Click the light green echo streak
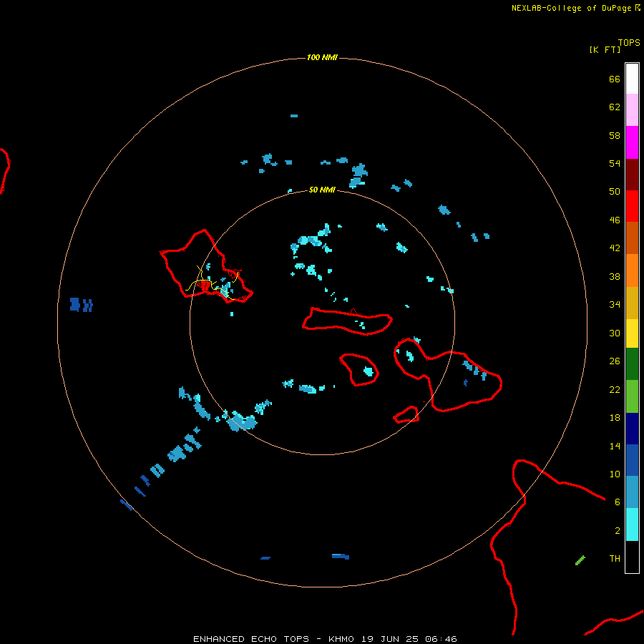This screenshot has width=644, height=644. 580,560
